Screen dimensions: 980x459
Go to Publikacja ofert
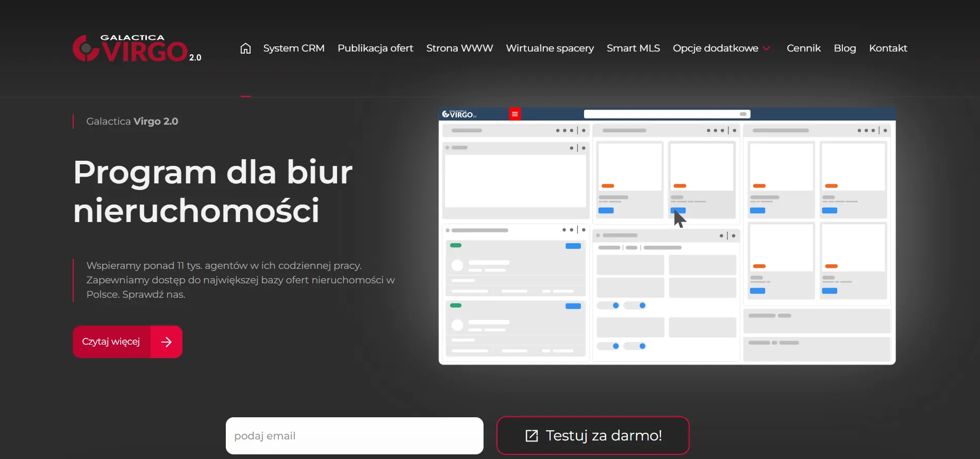(x=375, y=48)
